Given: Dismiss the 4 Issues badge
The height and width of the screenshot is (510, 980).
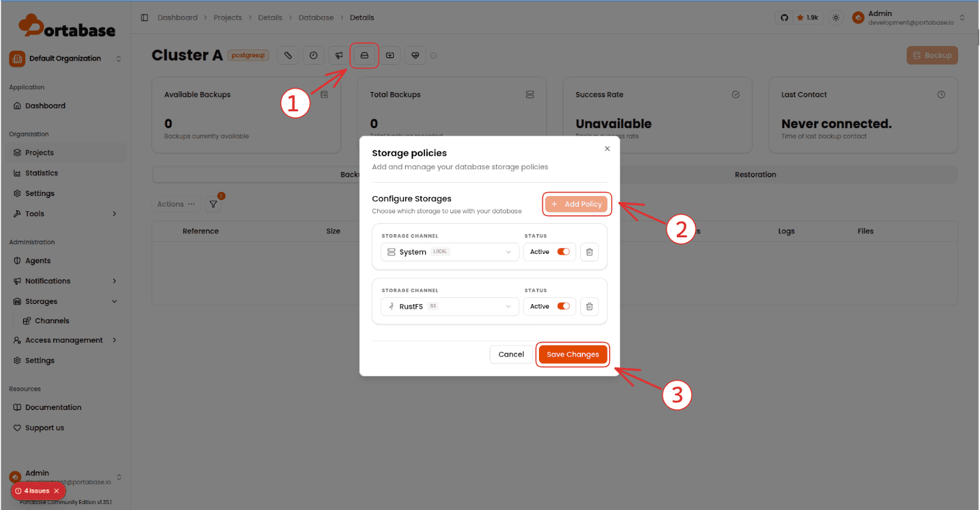Looking at the screenshot, I should click(57, 491).
